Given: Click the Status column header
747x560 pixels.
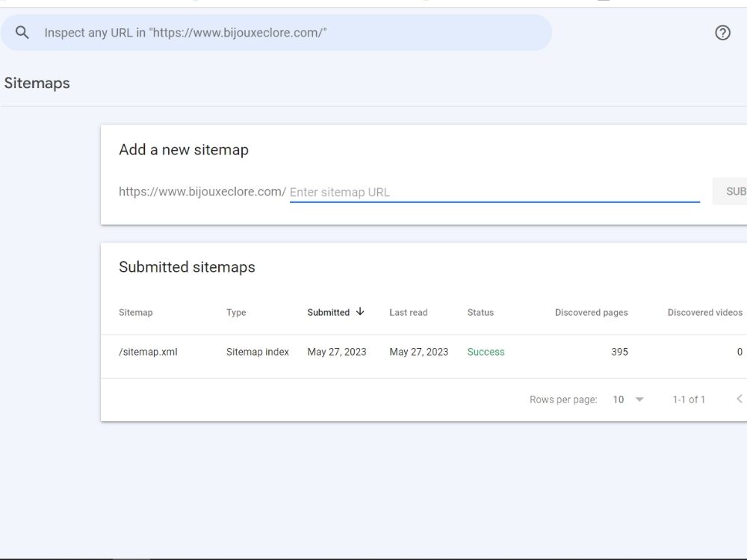Looking at the screenshot, I should [x=480, y=312].
